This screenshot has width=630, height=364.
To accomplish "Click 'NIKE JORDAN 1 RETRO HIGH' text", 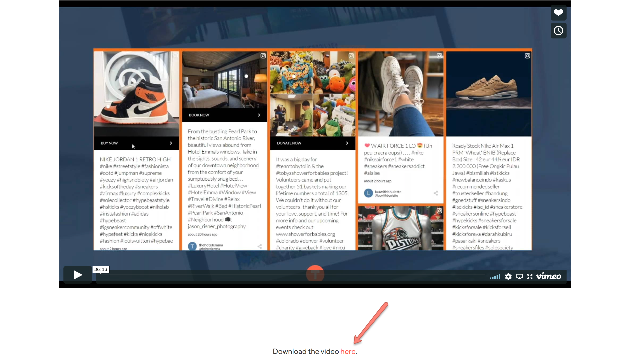I will [135, 159].
